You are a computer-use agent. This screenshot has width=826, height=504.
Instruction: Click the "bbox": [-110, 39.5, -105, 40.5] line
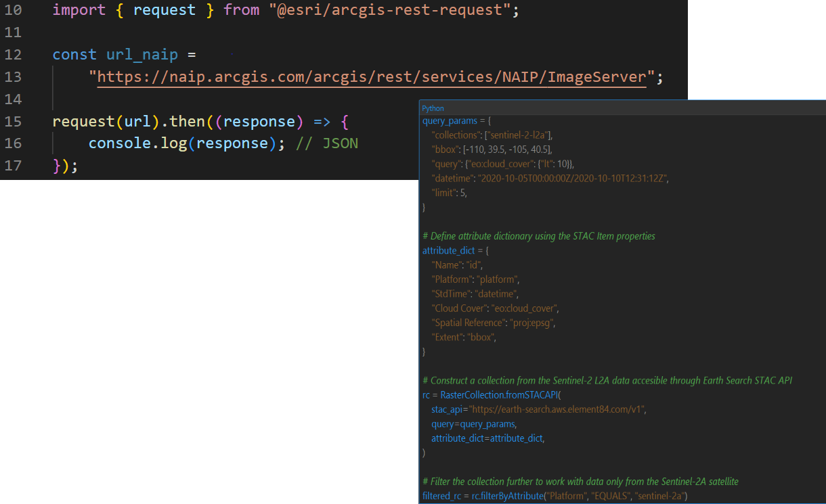point(492,150)
